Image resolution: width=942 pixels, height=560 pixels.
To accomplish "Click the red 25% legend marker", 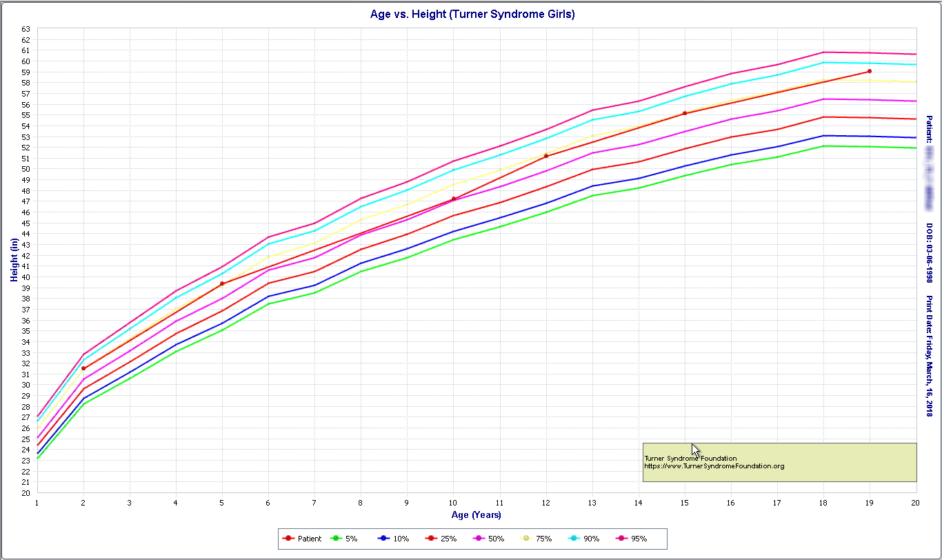I will coord(432,539).
